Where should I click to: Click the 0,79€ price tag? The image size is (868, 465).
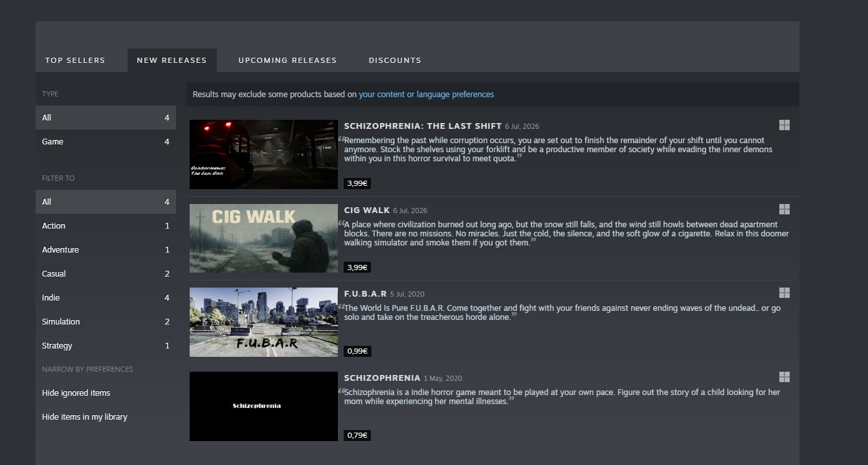pyautogui.click(x=357, y=435)
